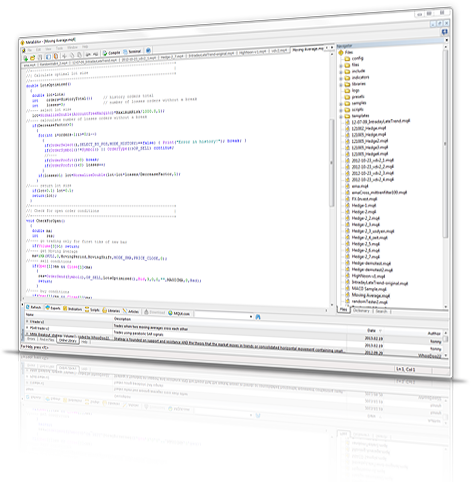Image resolution: width=472 pixels, height=482 pixels.
Task: Expand the libraries folder in Navigator
Action: (341, 85)
